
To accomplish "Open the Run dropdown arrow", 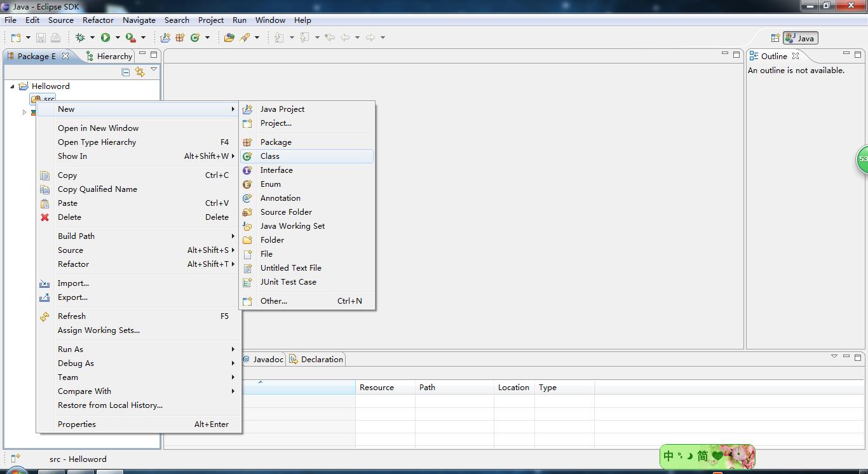I will [118, 37].
